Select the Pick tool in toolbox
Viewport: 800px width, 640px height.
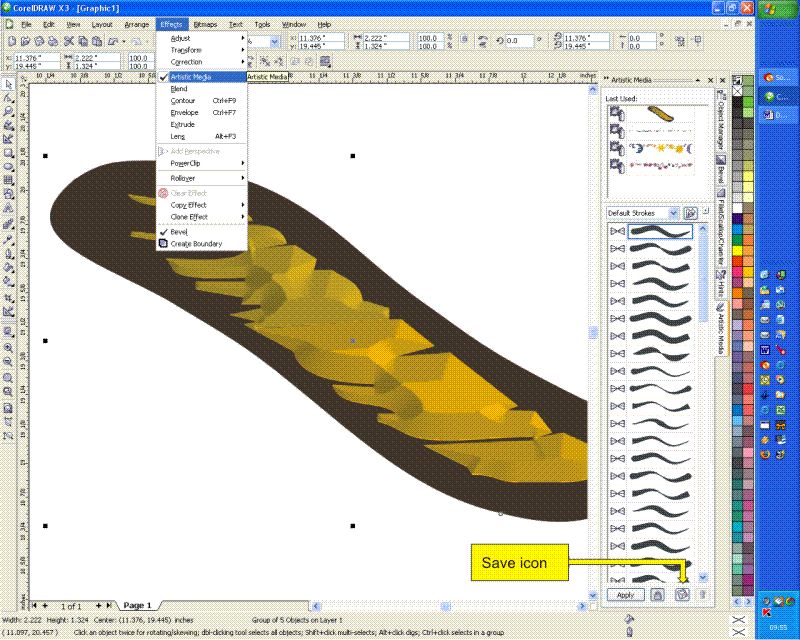[x=8, y=84]
